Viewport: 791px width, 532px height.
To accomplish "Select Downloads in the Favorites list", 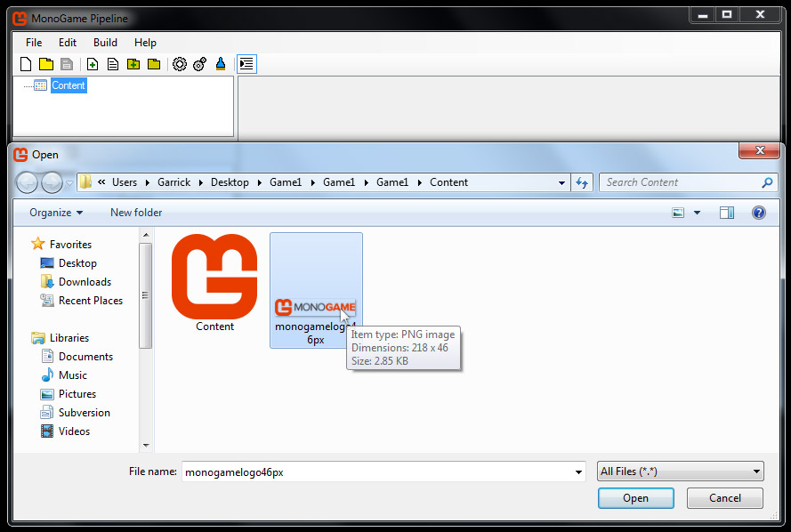I will pyautogui.click(x=85, y=282).
